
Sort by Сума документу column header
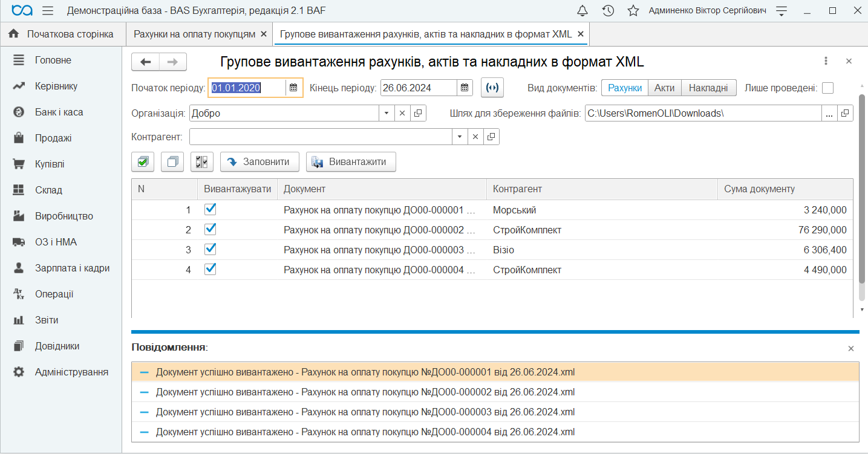coord(785,189)
